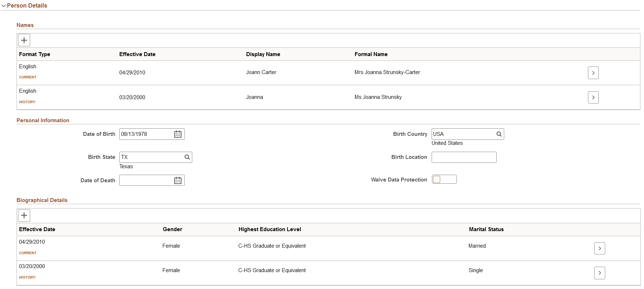Click the Birth Location field
The width and height of the screenshot is (644, 289).
pyautogui.click(x=464, y=157)
